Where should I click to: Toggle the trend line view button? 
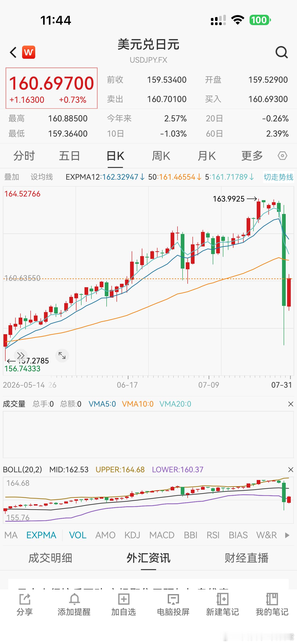(278, 177)
